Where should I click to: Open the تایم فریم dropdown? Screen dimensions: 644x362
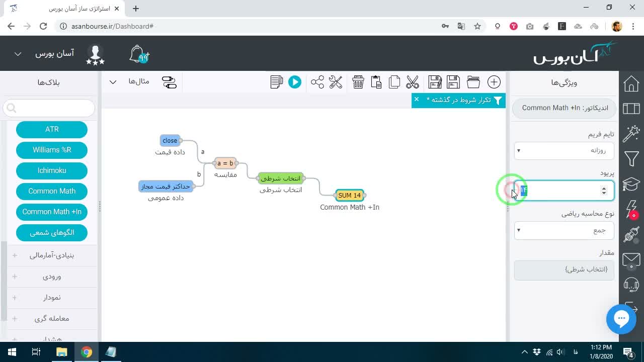pyautogui.click(x=564, y=150)
